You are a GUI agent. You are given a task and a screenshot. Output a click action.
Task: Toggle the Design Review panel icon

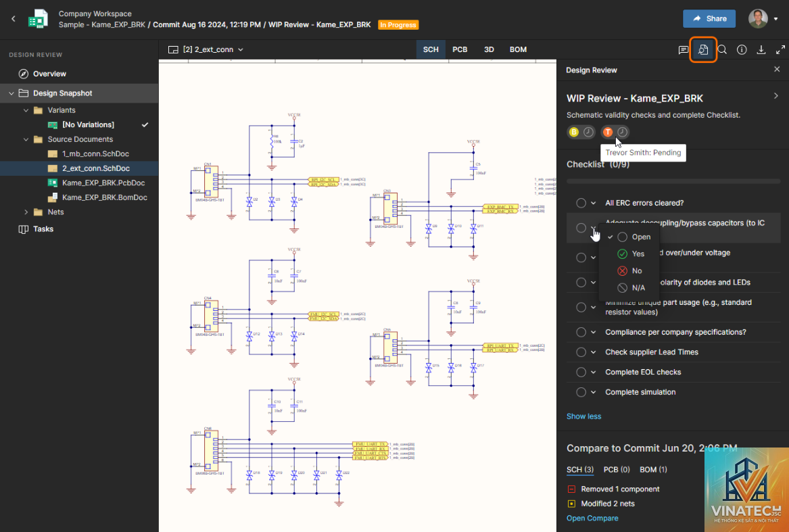703,50
